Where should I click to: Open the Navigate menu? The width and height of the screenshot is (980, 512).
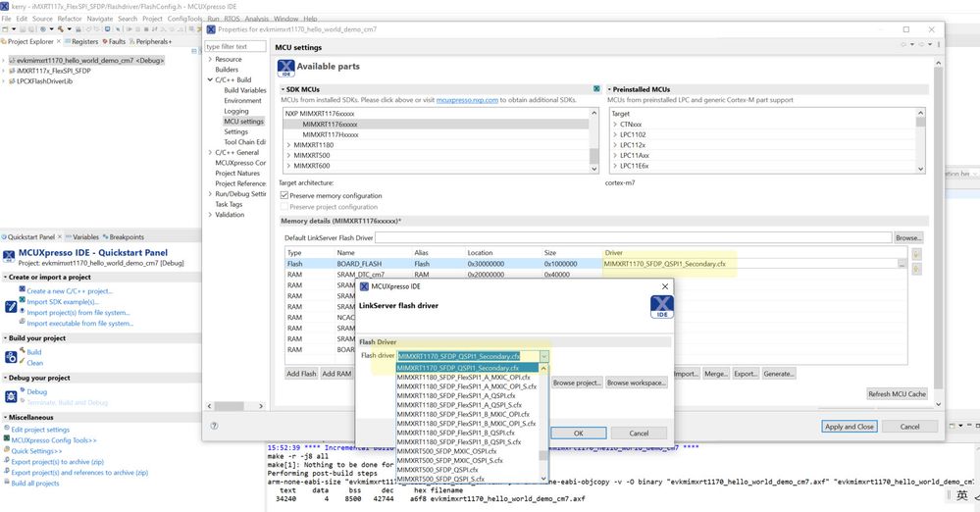tap(100, 19)
